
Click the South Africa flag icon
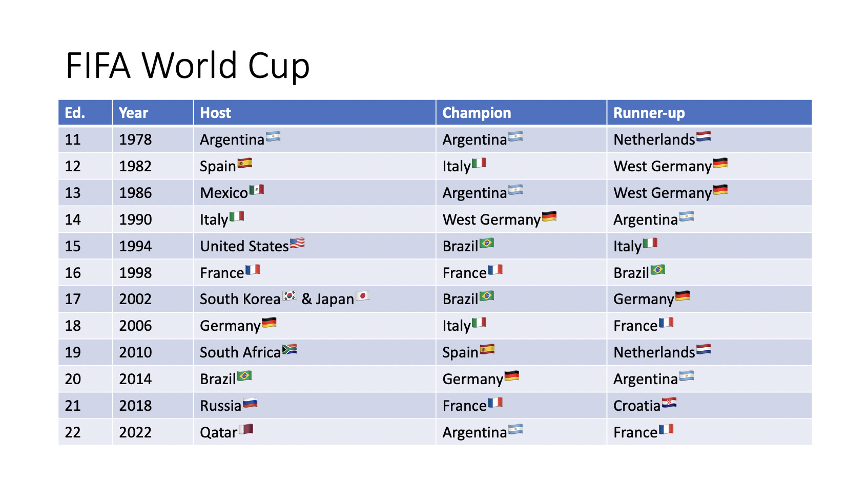290,349
